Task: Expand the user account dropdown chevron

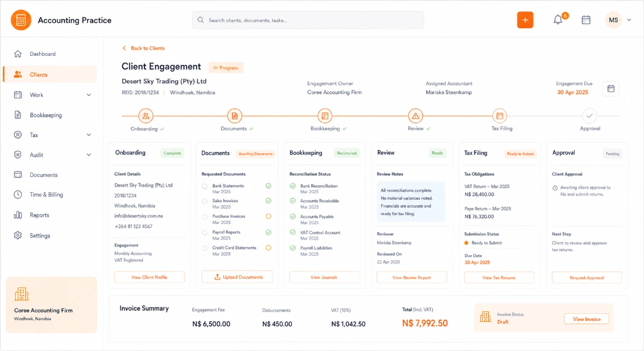Action: 629,20
